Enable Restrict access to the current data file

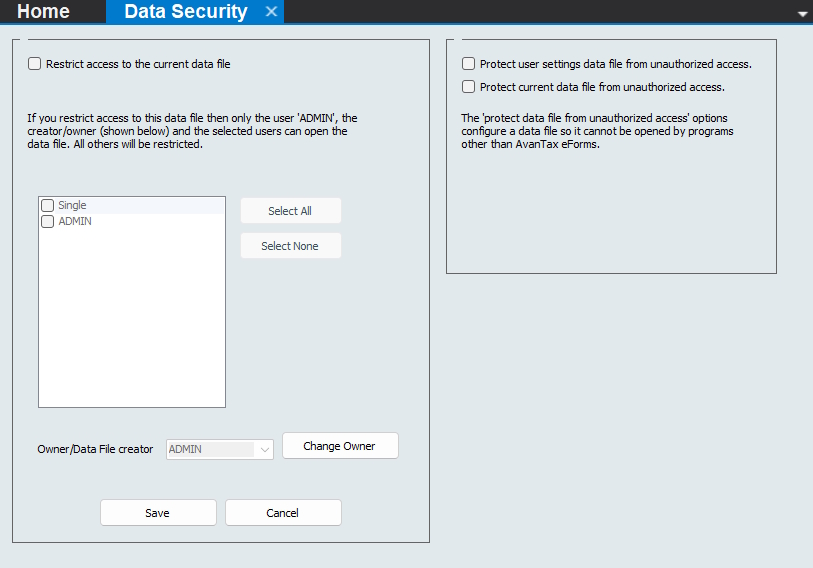[35, 64]
